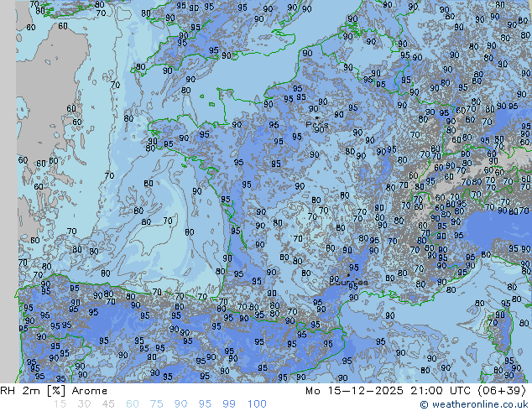
Task: Click the blue legend value 100
Action: click(257, 404)
